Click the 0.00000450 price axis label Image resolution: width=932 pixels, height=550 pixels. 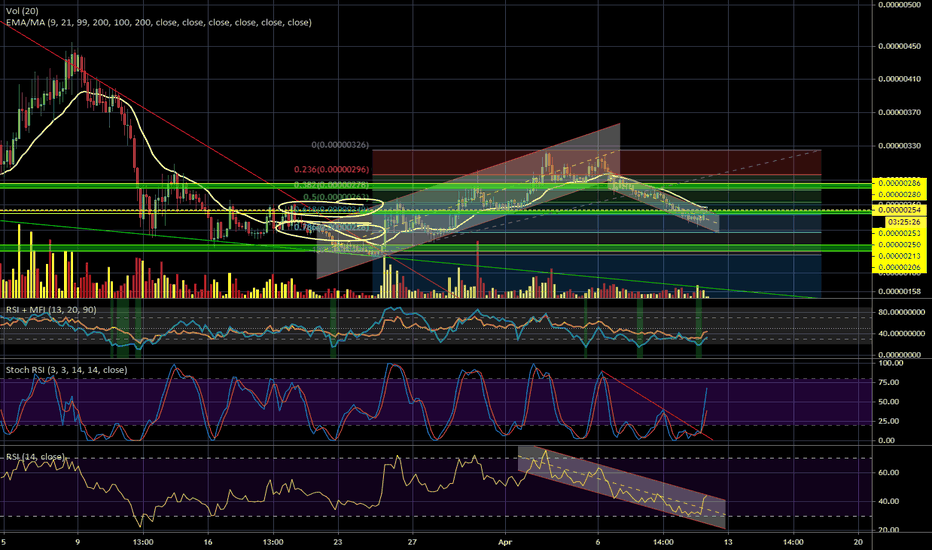tap(900, 46)
